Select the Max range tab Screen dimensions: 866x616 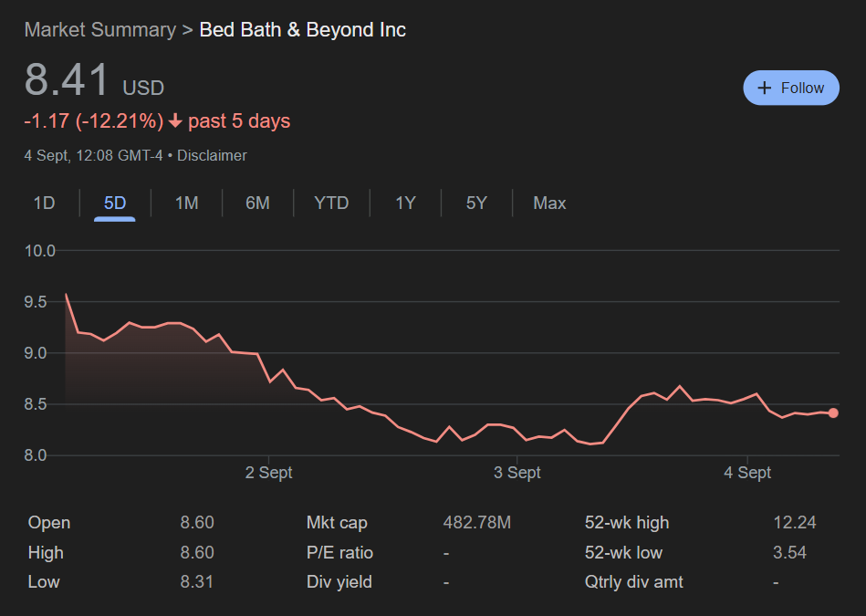549,204
